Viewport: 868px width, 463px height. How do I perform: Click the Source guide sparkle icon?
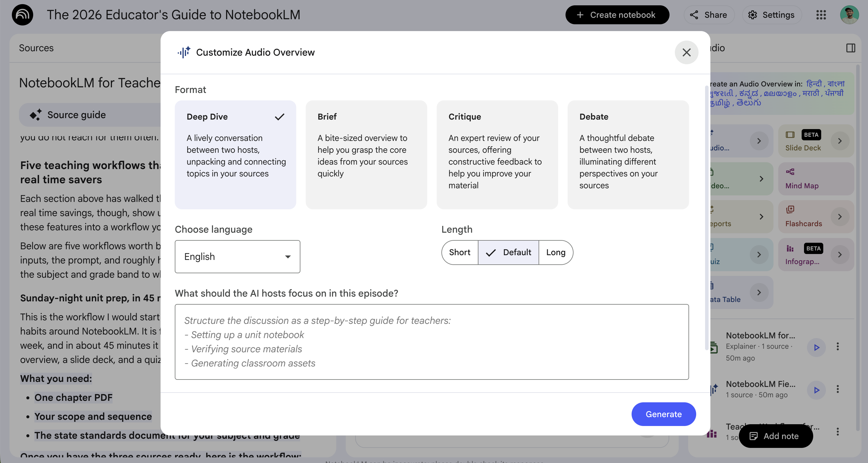coord(35,115)
